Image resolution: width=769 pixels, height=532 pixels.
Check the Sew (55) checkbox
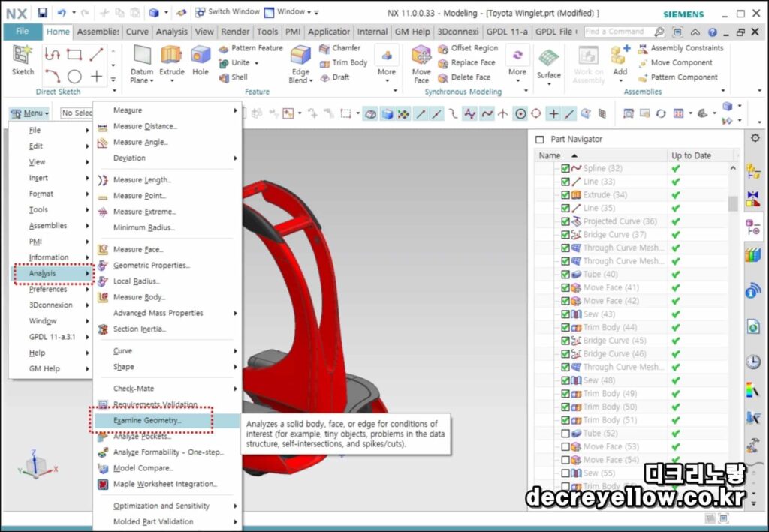[565, 473]
